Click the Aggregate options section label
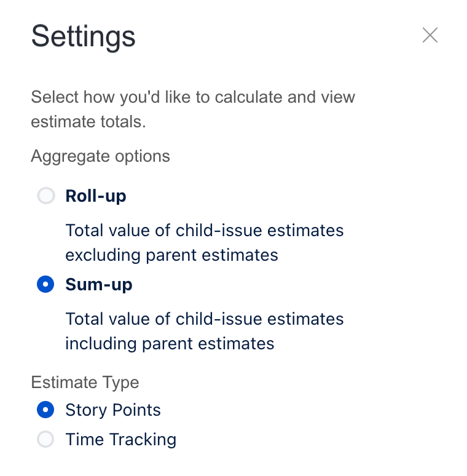Screen dimensions: 467x476 100,156
